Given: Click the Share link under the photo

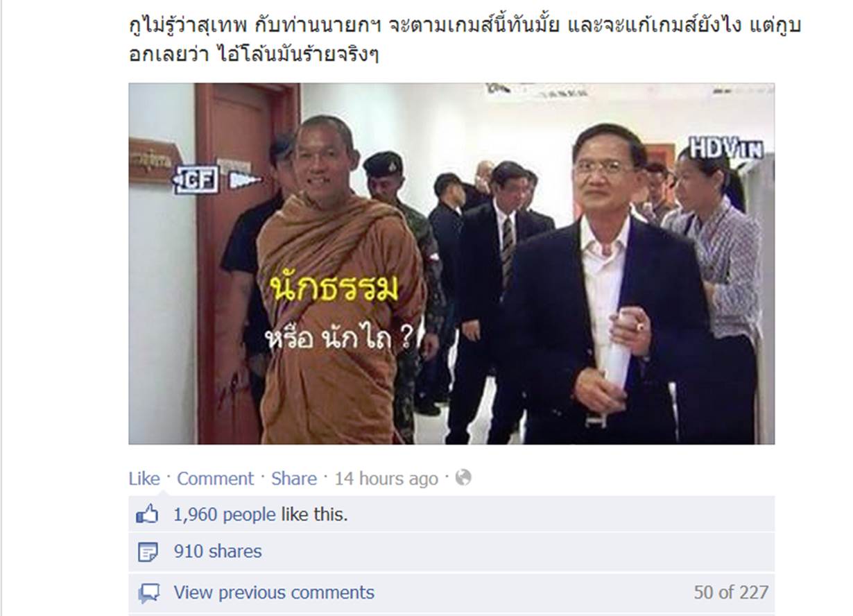Looking at the screenshot, I should point(293,479).
